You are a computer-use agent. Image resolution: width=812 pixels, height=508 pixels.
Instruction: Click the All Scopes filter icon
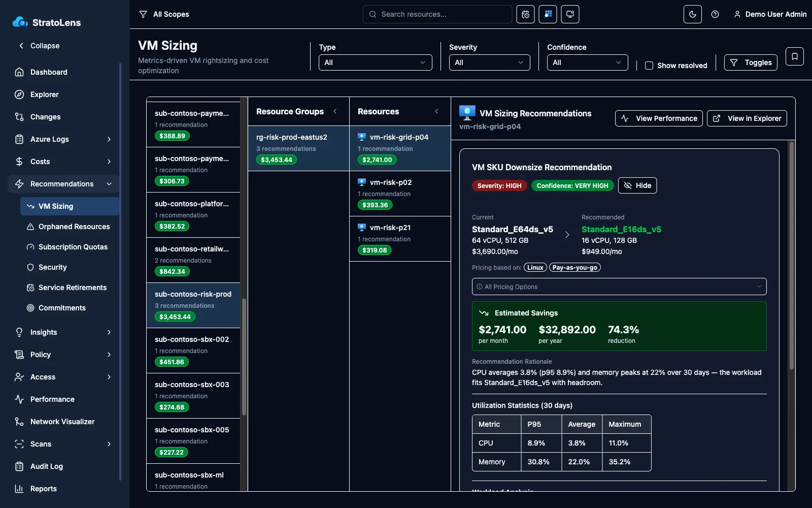click(143, 14)
